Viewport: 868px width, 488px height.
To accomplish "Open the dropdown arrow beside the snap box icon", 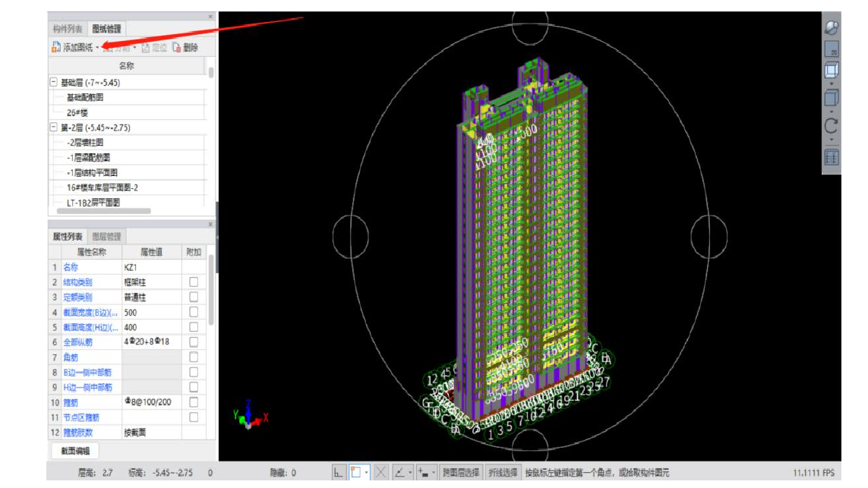I will point(367,473).
